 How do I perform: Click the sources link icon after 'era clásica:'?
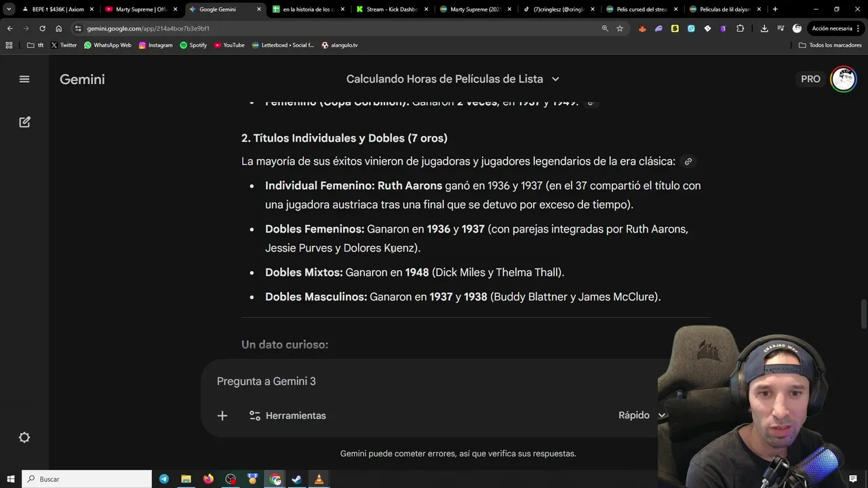[x=688, y=161]
